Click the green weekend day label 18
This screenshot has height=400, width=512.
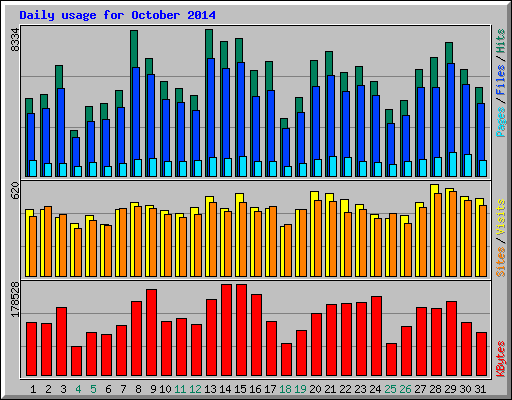pyautogui.click(x=285, y=389)
